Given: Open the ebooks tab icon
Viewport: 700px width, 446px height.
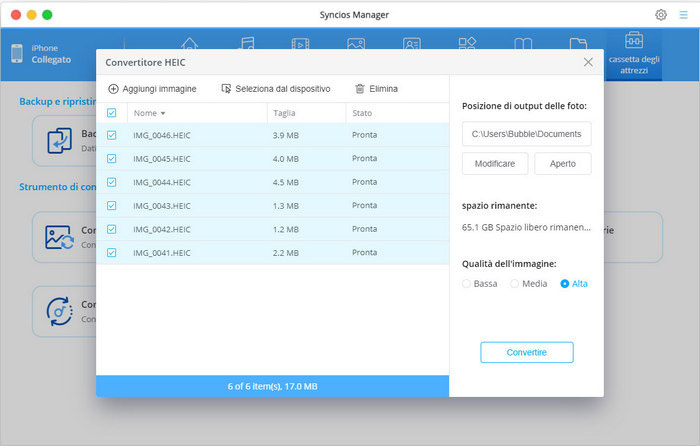Looking at the screenshot, I should 523,43.
